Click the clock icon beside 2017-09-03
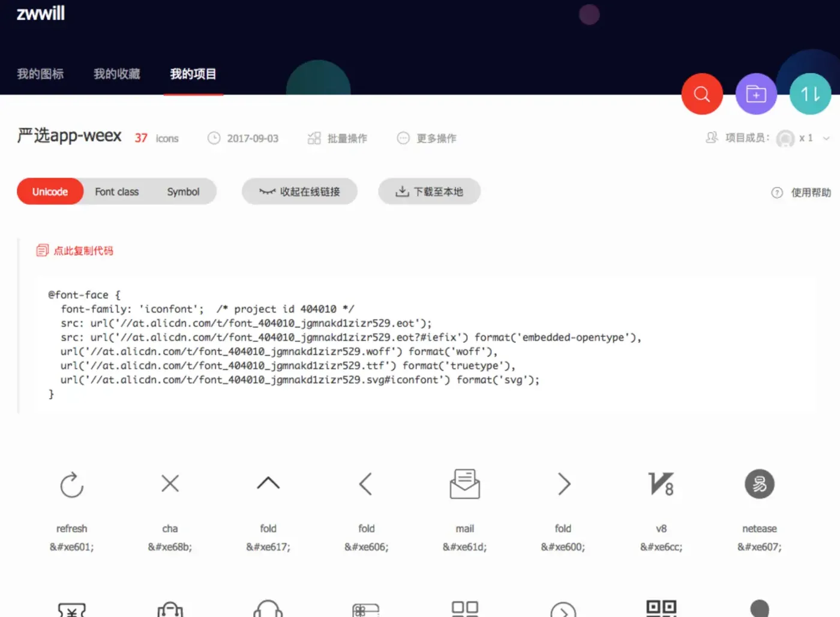 pos(214,139)
